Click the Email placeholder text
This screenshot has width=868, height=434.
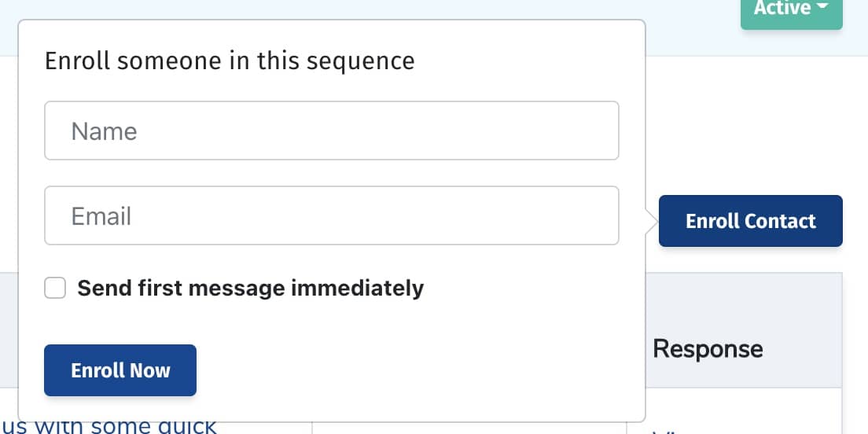tap(101, 215)
